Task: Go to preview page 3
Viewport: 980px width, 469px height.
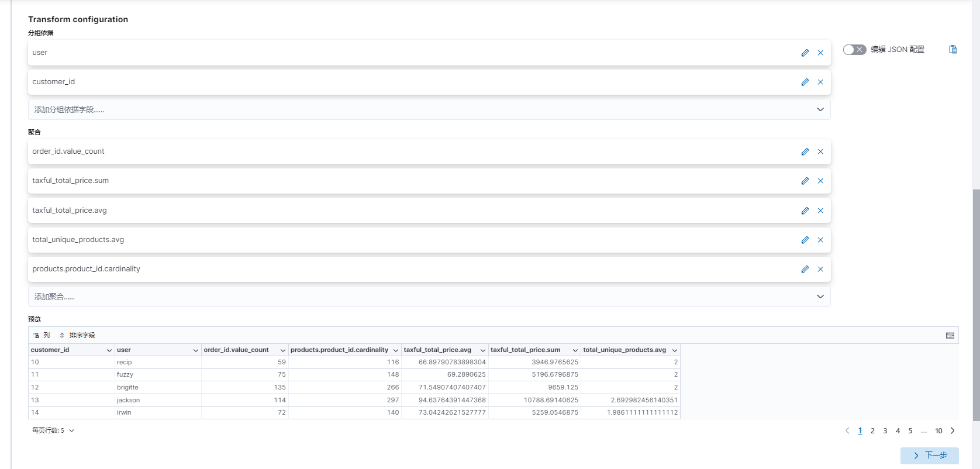Action: [x=885, y=430]
